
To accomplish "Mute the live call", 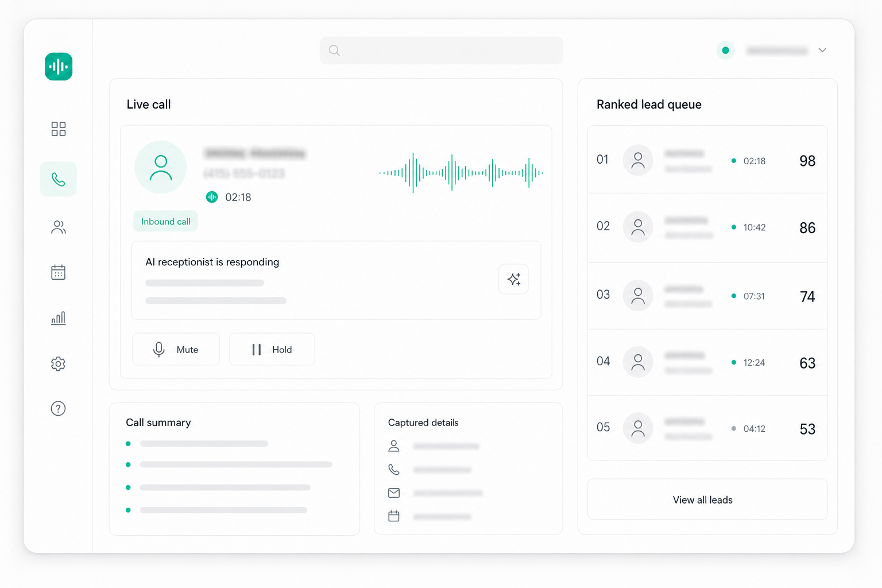I will 176,349.
